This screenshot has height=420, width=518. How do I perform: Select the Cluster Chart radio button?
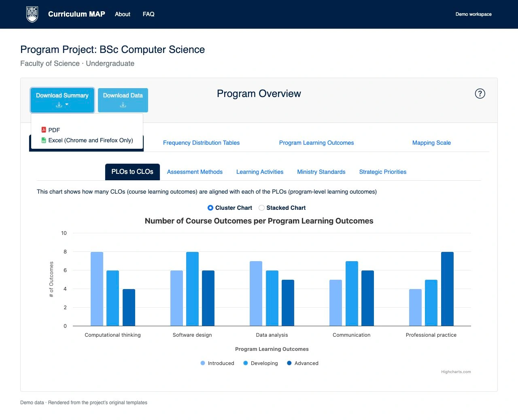210,208
